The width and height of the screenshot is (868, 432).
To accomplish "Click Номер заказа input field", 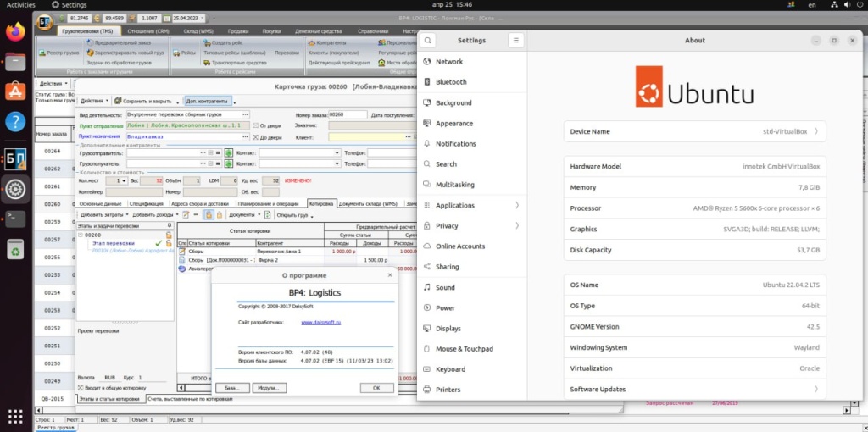I will tap(348, 114).
